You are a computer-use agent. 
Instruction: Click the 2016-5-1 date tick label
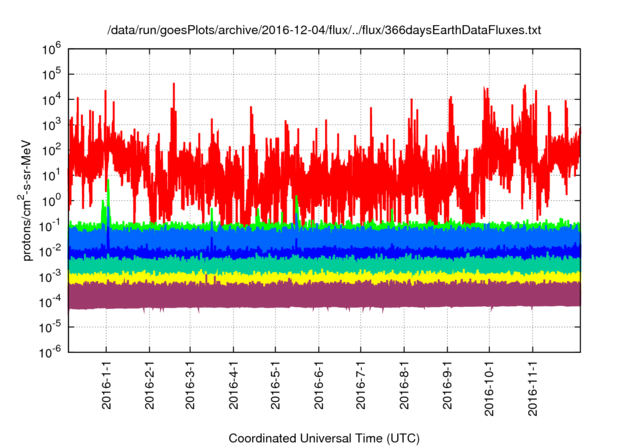275,385
